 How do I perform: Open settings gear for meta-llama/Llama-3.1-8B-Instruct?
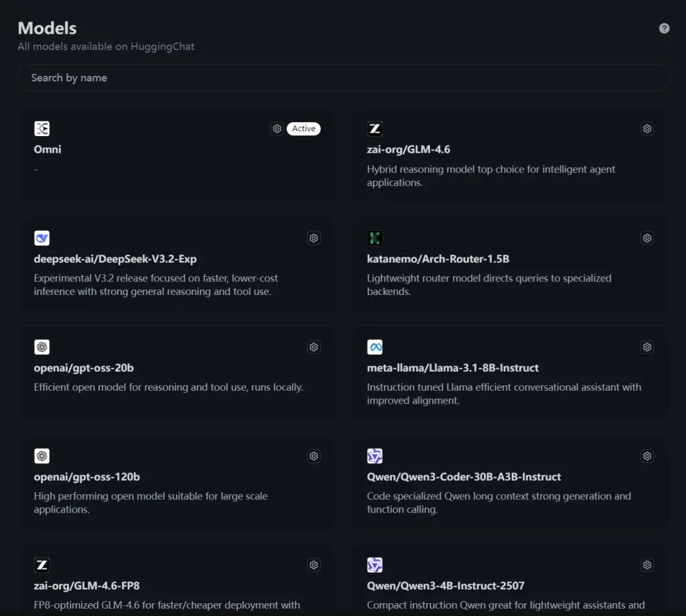click(x=647, y=347)
